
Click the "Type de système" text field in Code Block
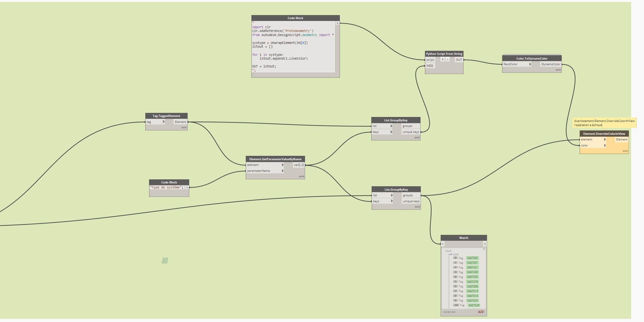[x=166, y=187]
